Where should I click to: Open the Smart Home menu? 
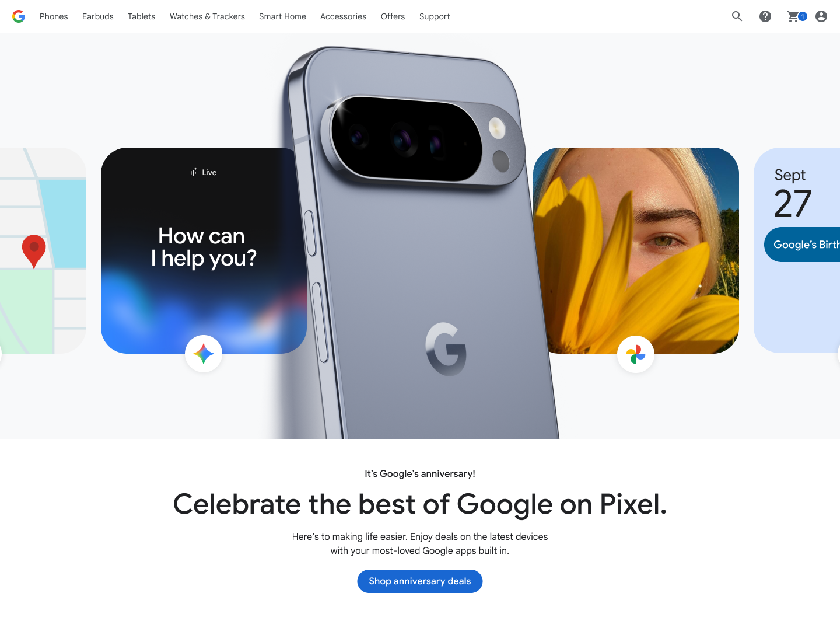282,16
